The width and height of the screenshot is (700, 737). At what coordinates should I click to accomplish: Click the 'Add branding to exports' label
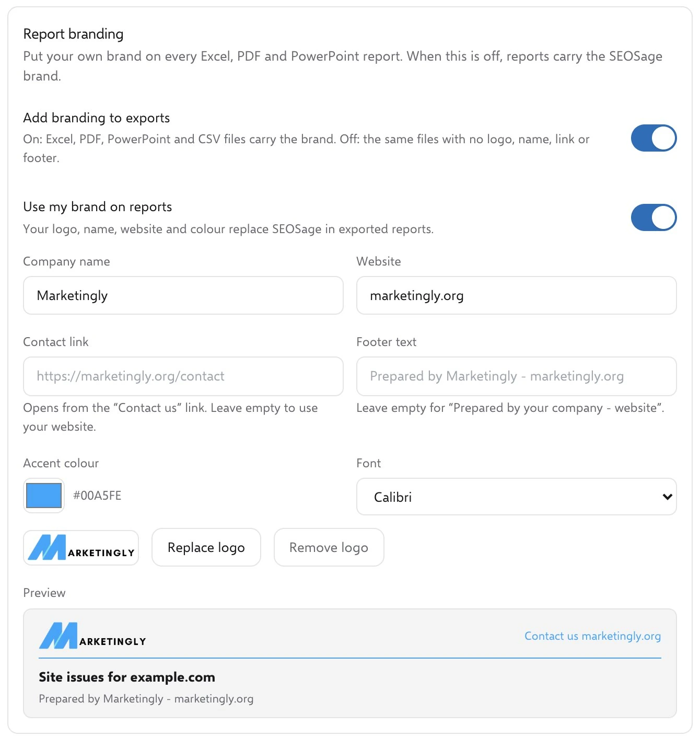(x=97, y=118)
